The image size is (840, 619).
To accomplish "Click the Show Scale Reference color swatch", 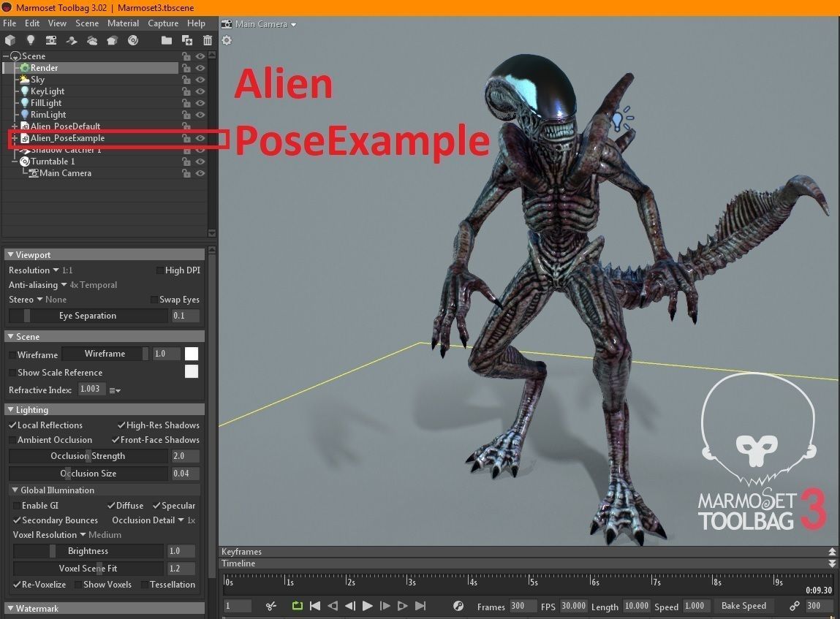I will (192, 371).
